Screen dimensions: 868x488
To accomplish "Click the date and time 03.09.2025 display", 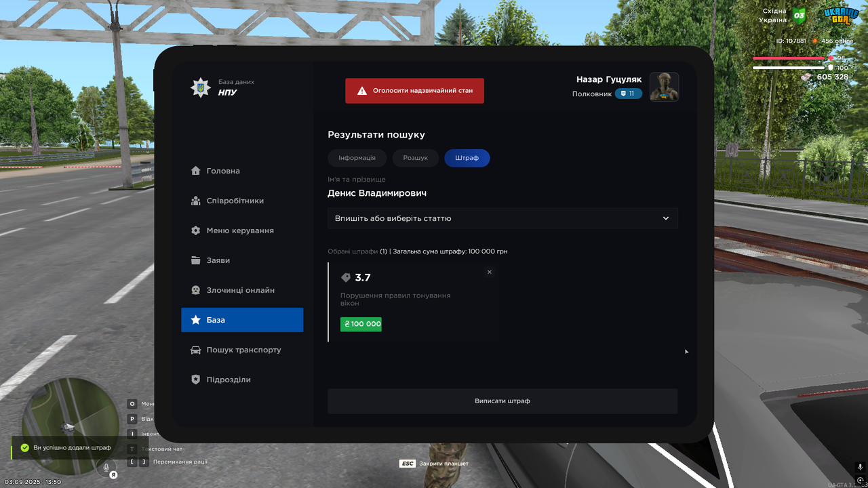I will point(33,482).
